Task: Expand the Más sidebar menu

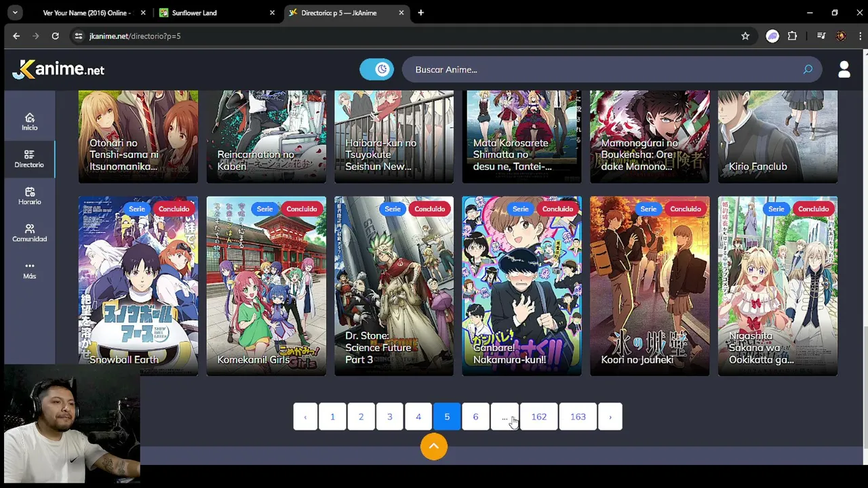Action: [29, 270]
